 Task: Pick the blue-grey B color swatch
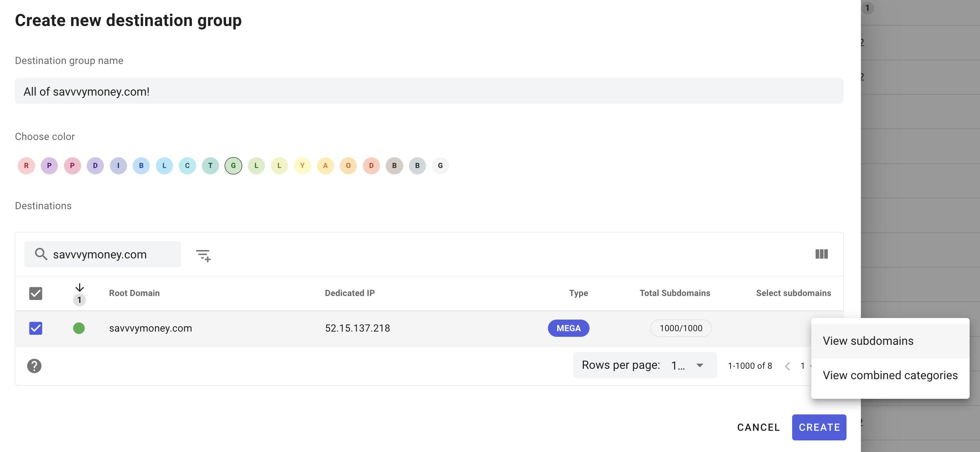417,166
